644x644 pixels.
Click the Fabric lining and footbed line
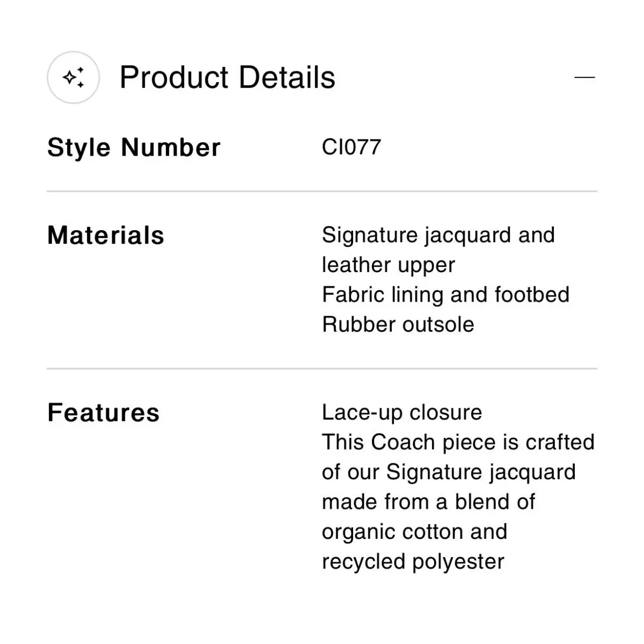point(445,295)
